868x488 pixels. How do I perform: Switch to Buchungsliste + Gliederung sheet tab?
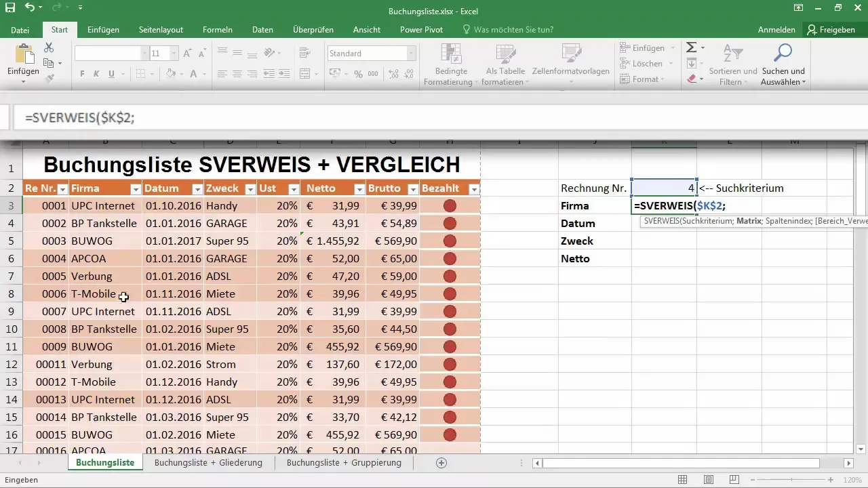tap(208, 463)
